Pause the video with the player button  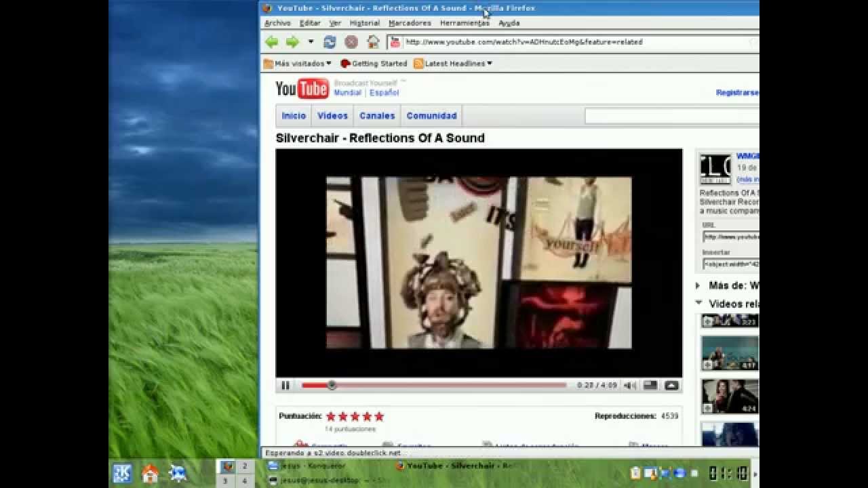coord(285,386)
